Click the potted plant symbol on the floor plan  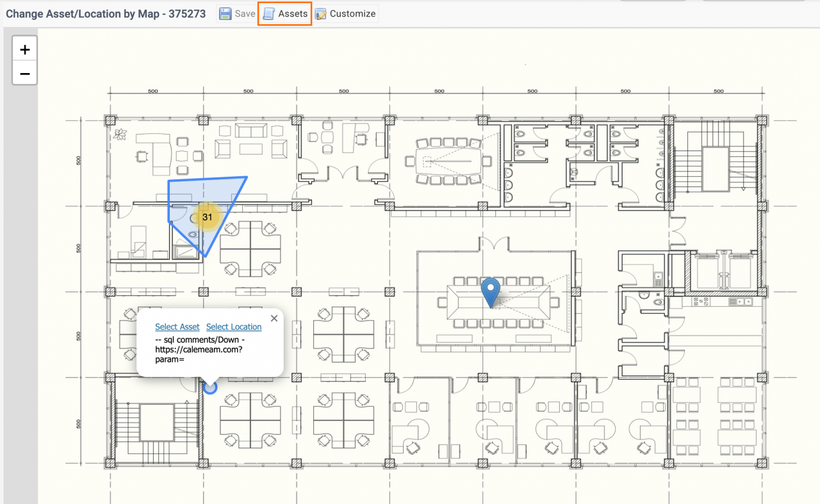(120, 134)
